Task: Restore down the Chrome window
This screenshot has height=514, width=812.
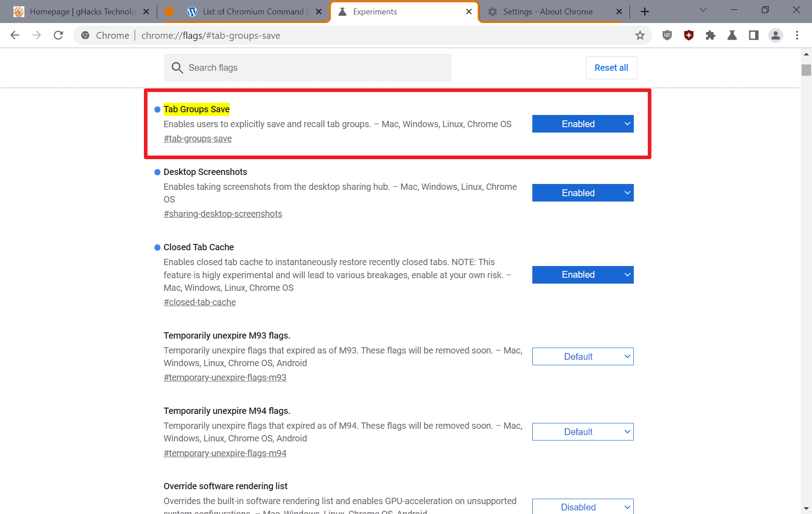Action: coord(765,10)
